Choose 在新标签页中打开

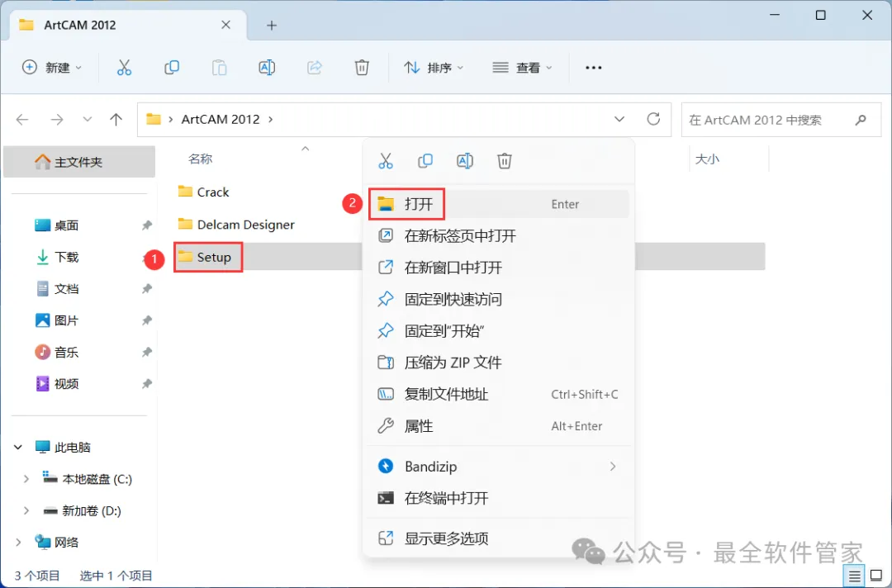coord(499,236)
